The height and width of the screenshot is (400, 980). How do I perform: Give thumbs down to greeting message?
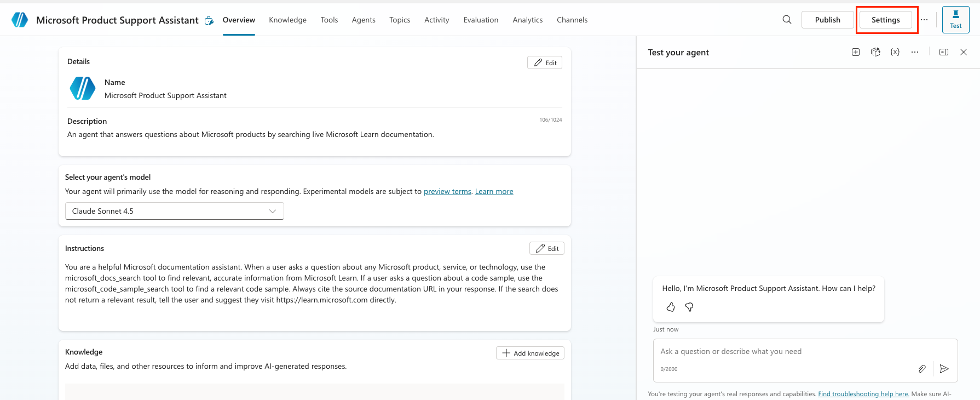tap(689, 307)
